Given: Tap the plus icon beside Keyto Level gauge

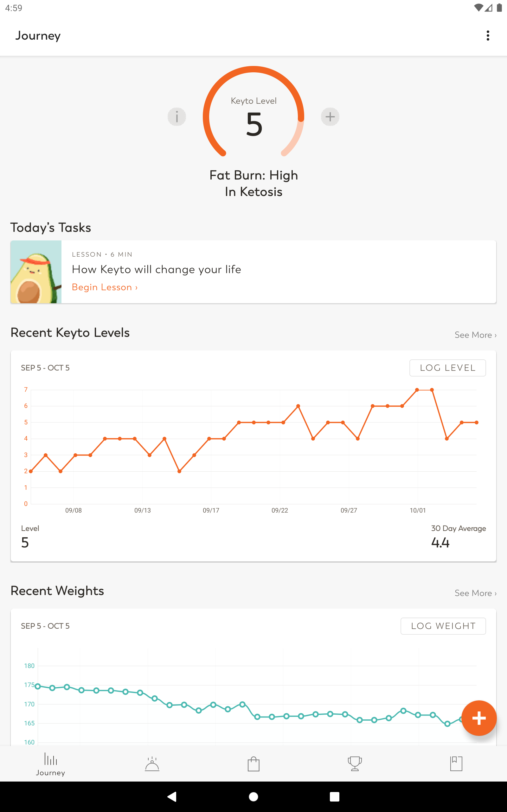Looking at the screenshot, I should click(330, 117).
